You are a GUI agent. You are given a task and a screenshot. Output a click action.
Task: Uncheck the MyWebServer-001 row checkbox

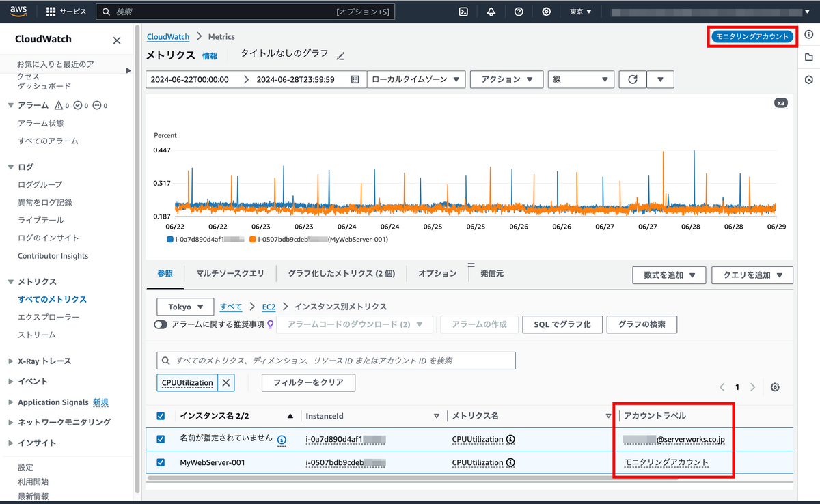(161, 462)
